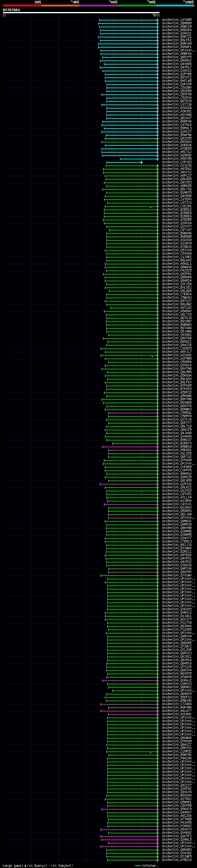Click the purple alignment bar for UniRef100_Q1KTF2

coord(130,836)
